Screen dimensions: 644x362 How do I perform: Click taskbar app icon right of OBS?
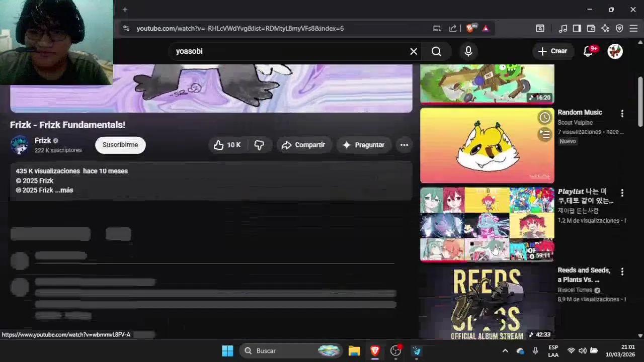(417, 351)
